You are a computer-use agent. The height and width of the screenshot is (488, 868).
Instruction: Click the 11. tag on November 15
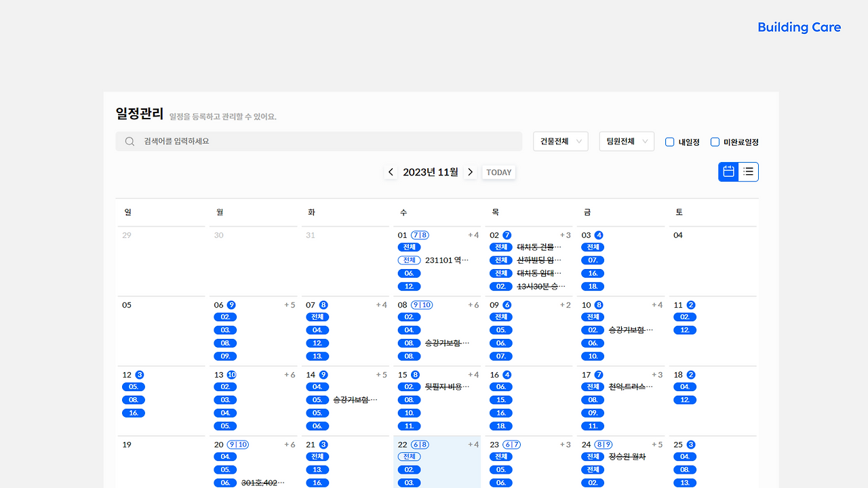point(409,426)
